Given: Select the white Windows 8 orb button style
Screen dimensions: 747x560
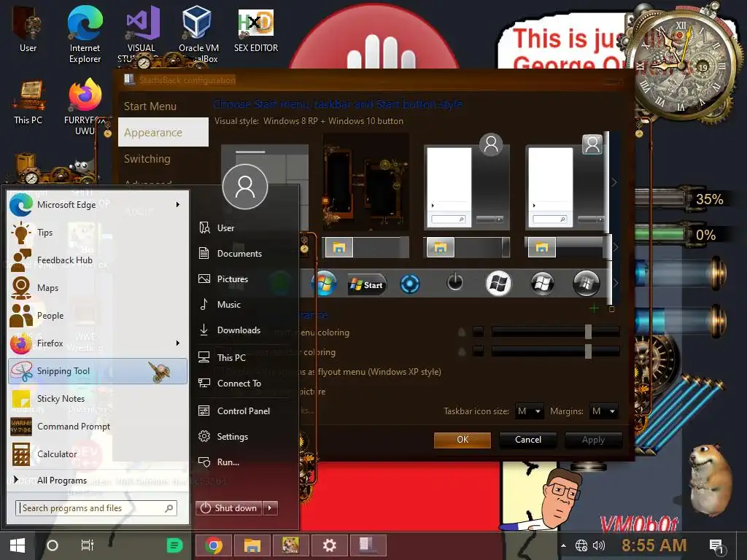Looking at the screenshot, I should tap(498, 284).
